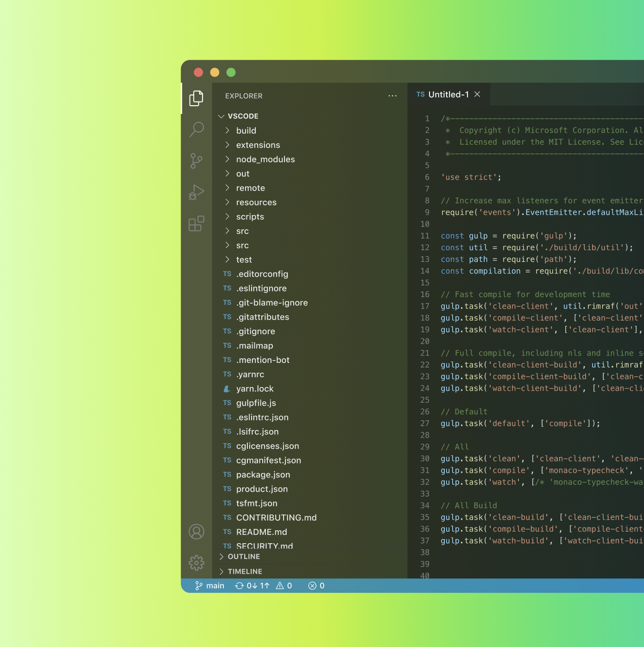Click the TS icon beside .yarnrc
This screenshot has width=644, height=647.
coord(227,374)
